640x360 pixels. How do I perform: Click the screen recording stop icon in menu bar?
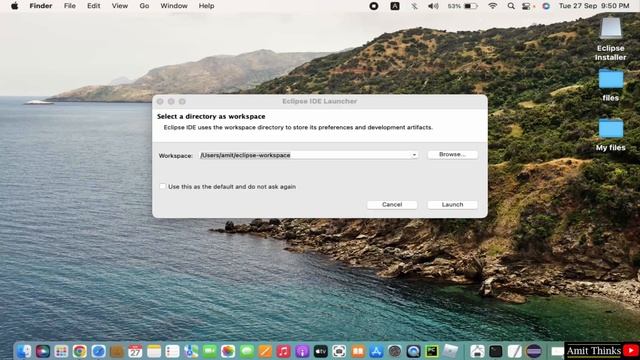373,6
